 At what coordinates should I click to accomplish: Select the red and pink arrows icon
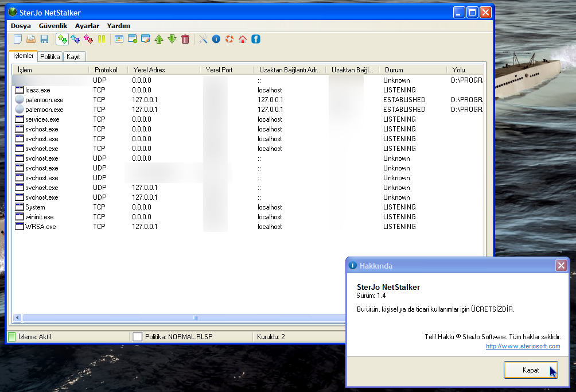pos(88,39)
